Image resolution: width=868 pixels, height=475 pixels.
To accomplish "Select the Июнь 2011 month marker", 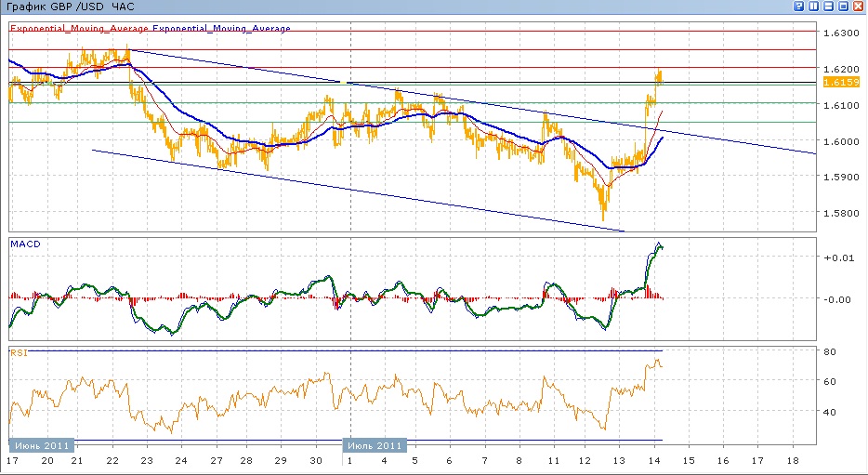I will point(39,445).
